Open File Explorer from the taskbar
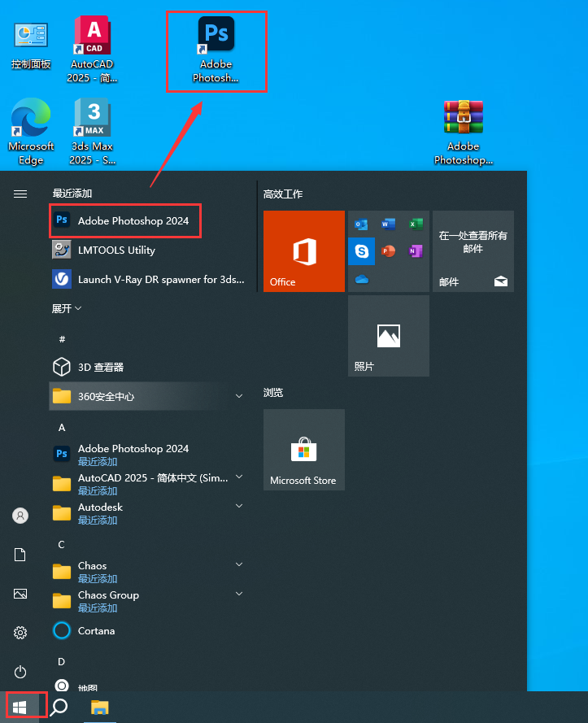The height and width of the screenshot is (723, 588). point(99,707)
